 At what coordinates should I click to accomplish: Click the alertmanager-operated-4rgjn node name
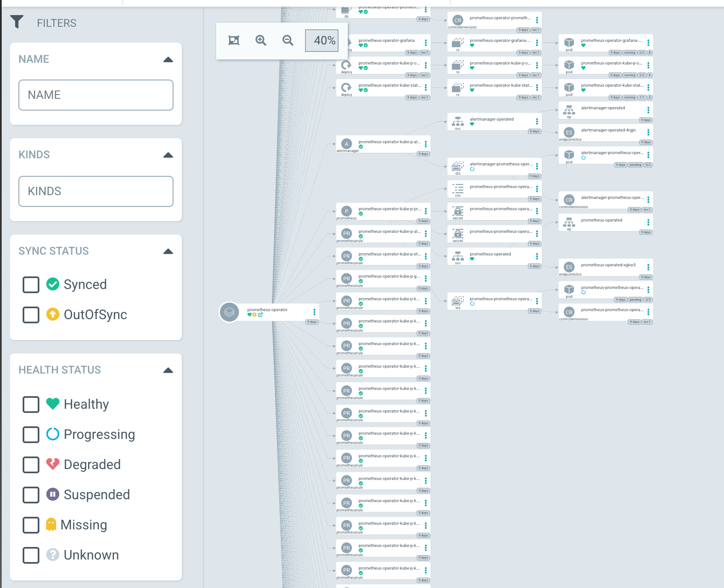coord(608,130)
